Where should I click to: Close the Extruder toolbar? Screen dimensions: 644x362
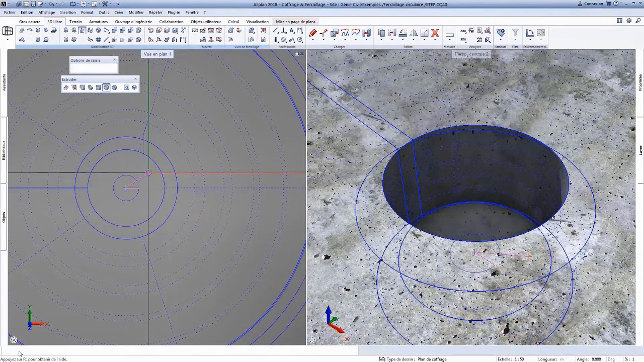(x=135, y=78)
